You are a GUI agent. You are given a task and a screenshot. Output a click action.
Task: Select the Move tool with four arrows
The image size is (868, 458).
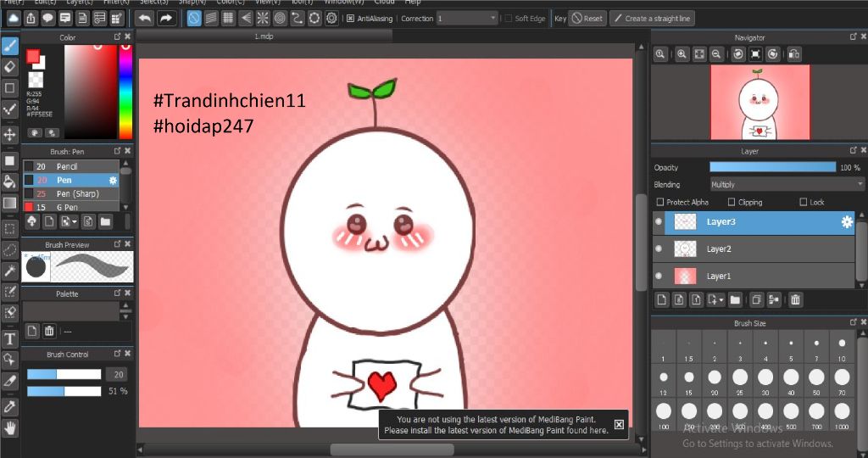[10, 135]
